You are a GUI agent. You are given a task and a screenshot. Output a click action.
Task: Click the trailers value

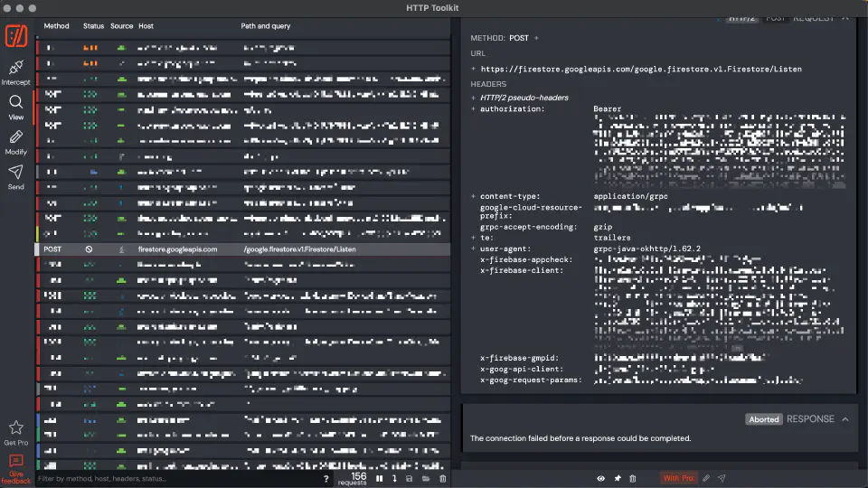(x=612, y=238)
